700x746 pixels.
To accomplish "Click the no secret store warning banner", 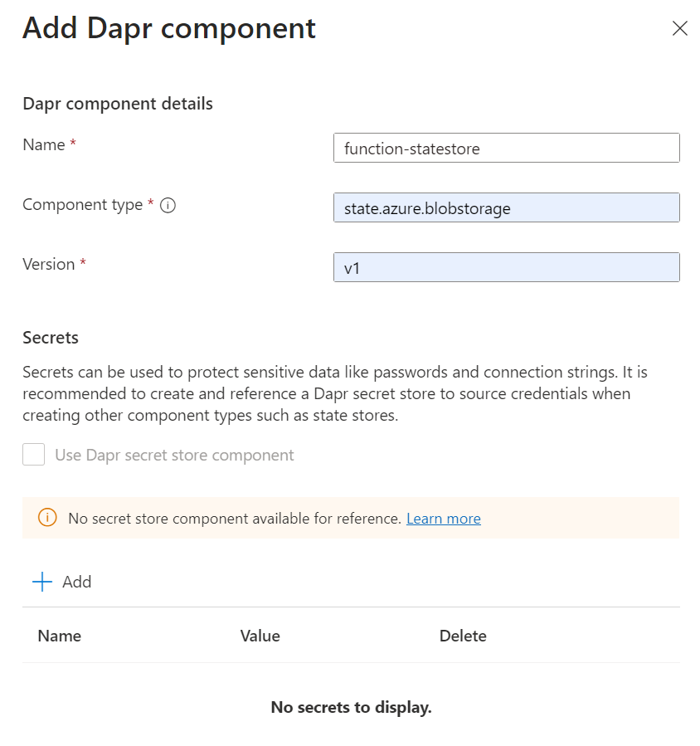I will click(x=350, y=518).
